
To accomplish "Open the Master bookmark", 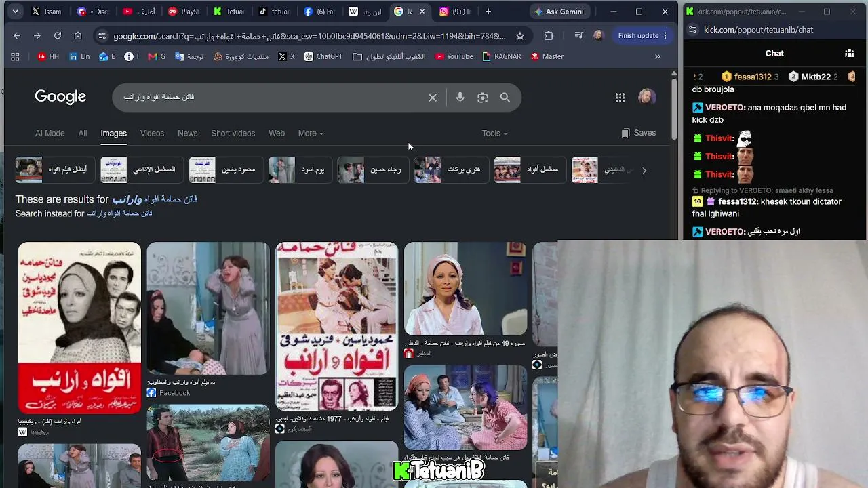I will coord(547,56).
